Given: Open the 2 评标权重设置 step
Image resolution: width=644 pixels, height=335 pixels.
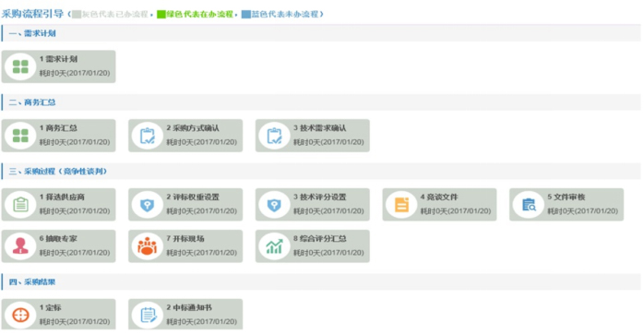Looking at the screenshot, I should (185, 205).
